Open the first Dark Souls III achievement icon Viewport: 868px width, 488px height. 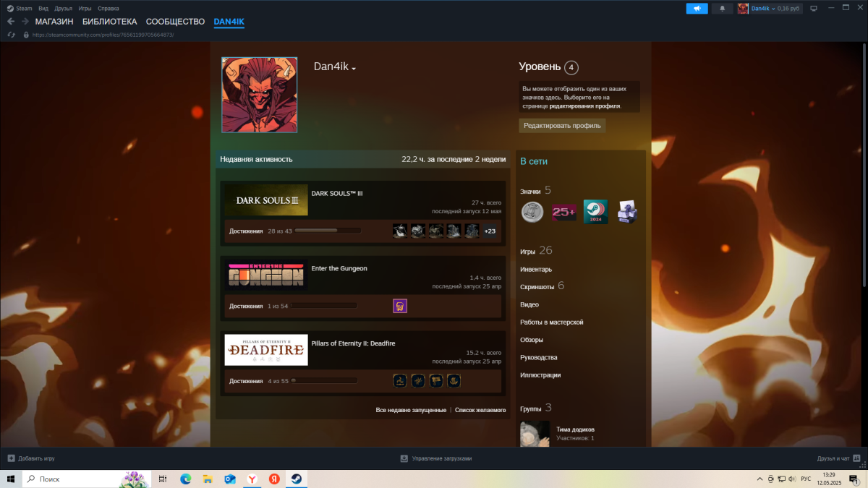click(x=400, y=231)
